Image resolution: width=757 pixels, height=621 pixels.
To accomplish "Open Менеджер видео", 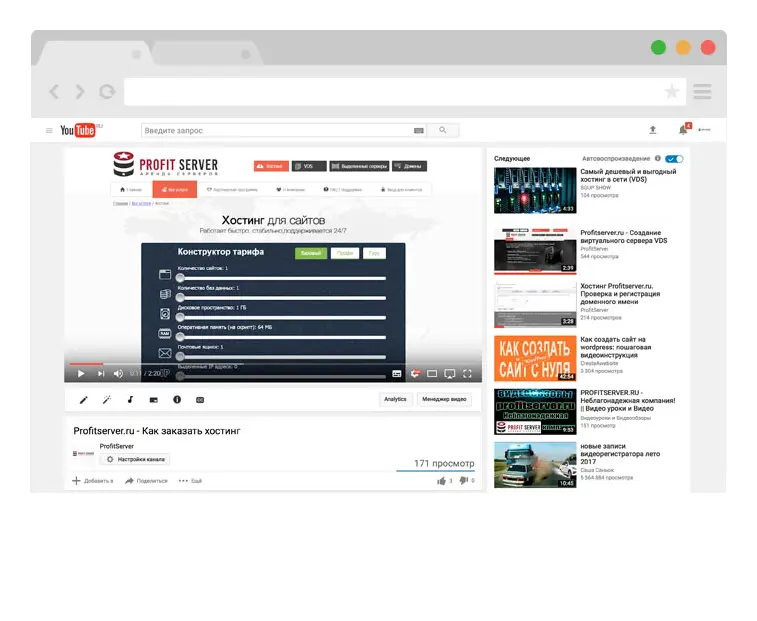I will 444,399.
